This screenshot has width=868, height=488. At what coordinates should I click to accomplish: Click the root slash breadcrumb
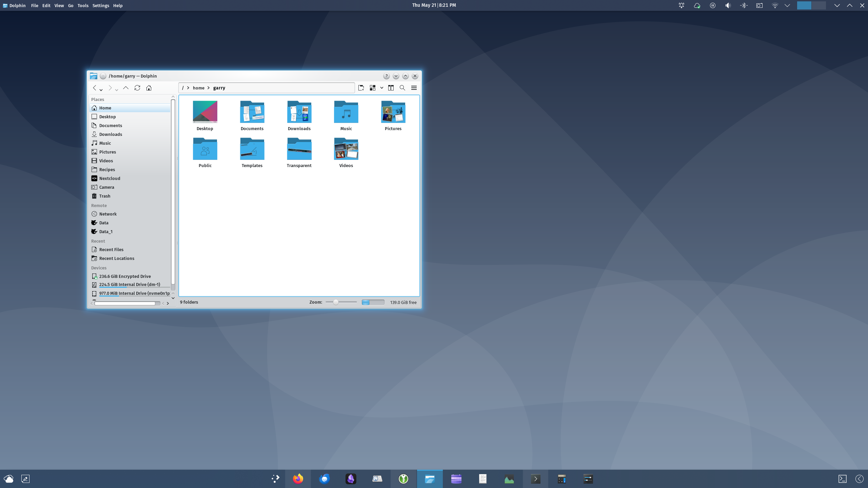[183, 88]
